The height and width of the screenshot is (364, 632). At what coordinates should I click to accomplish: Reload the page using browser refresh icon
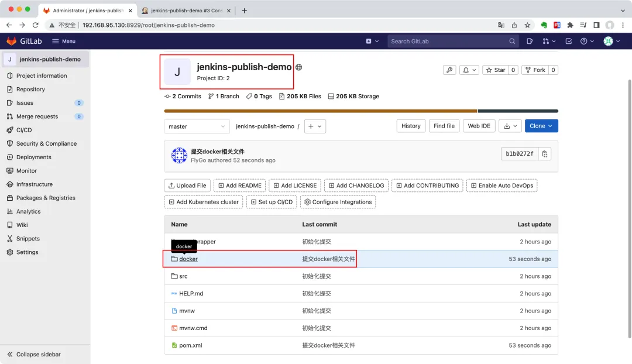click(36, 25)
